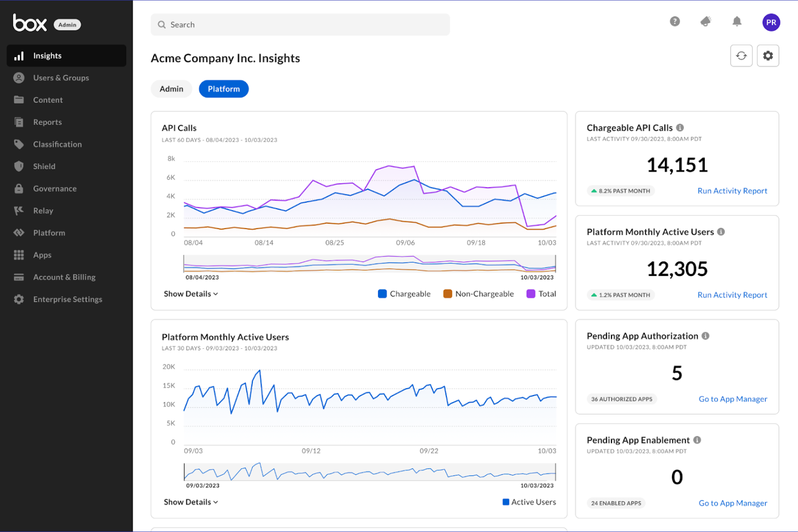
Task: Run Activity Report for Chargeable API Calls
Action: pos(732,191)
